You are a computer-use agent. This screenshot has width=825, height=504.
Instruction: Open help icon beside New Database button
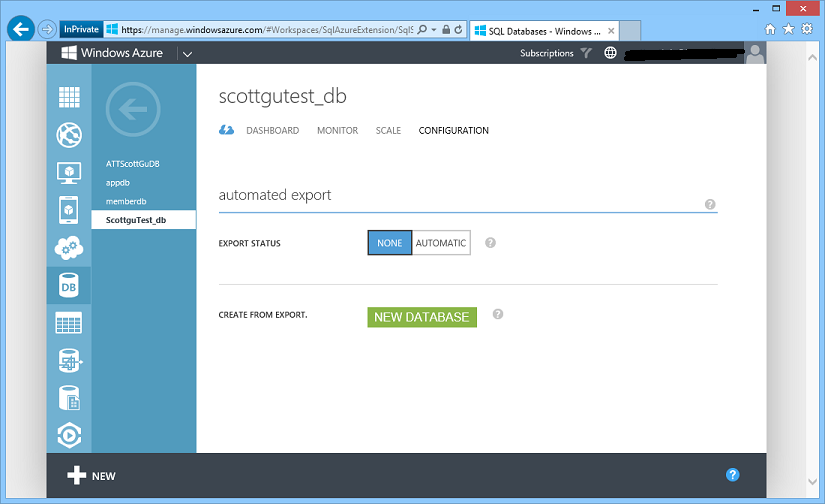click(x=498, y=314)
